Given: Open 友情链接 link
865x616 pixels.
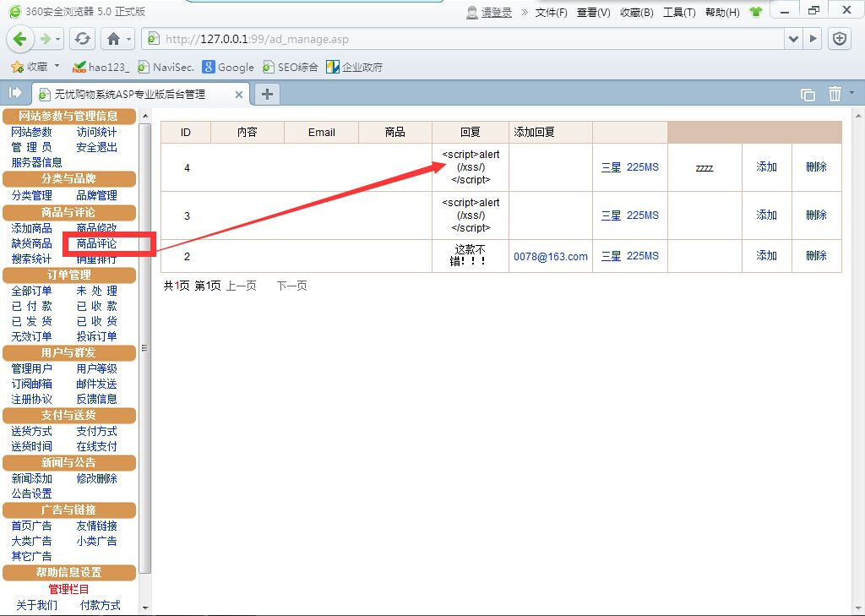Looking at the screenshot, I should tap(96, 526).
